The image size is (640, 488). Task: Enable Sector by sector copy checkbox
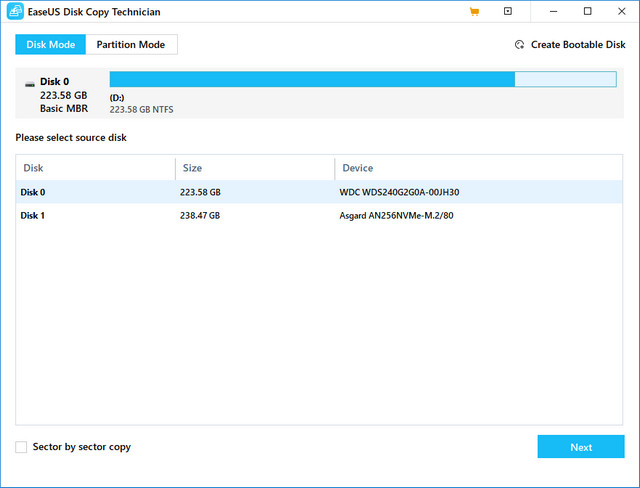(22, 447)
